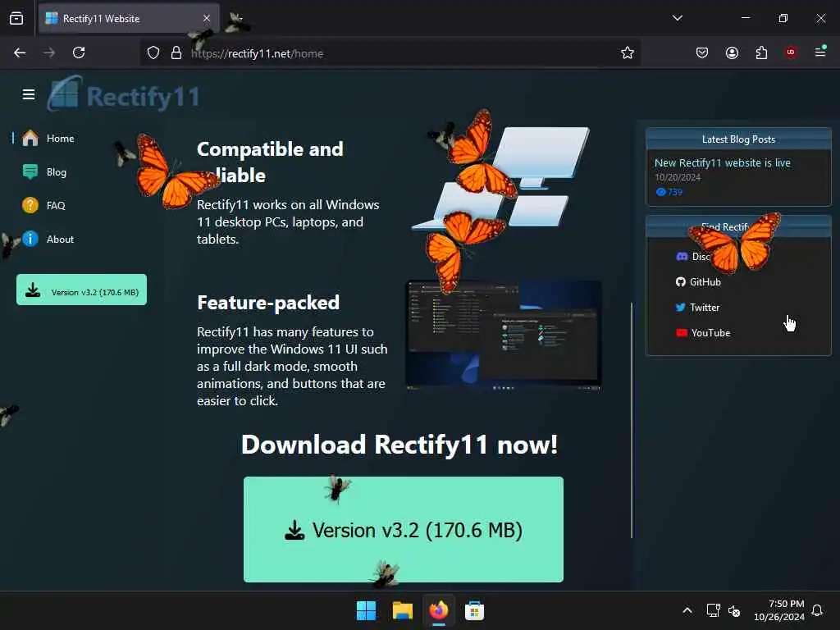The width and height of the screenshot is (840, 630).
Task: Click the Rectify11 logo
Action: point(124,94)
